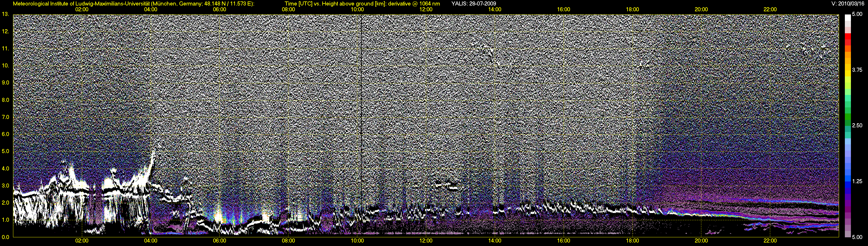The height and width of the screenshot is (246, 868).
Task: Click the 2.50 colorbar scale value
Action: (x=857, y=125)
